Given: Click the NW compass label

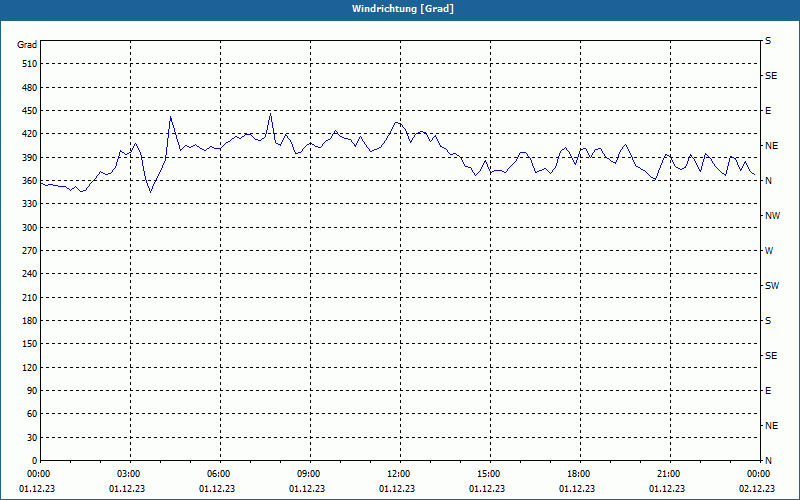Looking at the screenshot, I should click(x=772, y=216).
